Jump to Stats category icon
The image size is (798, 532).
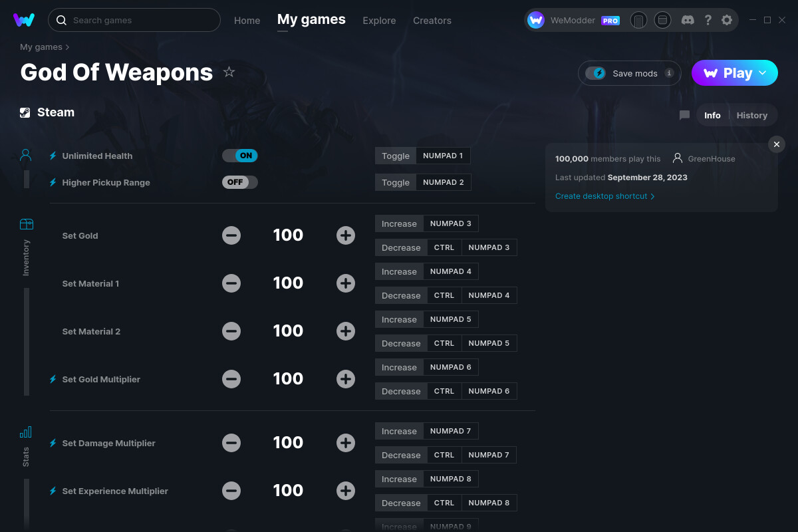click(26, 432)
